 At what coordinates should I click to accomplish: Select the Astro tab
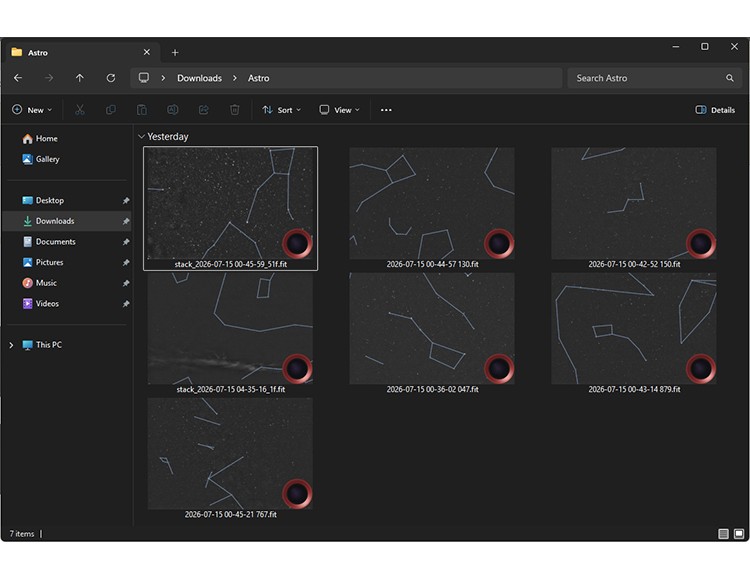click(x=81, y=52)
